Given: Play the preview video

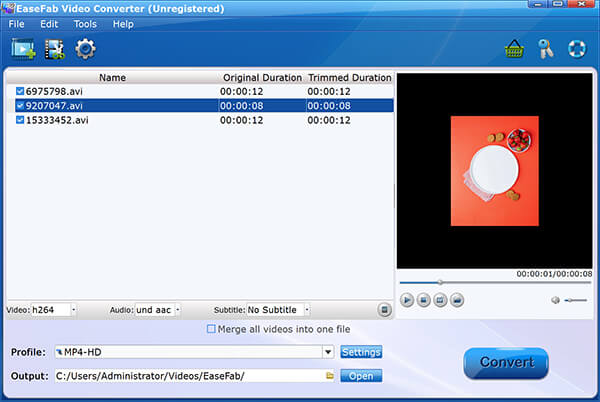Looking at the screenshot, I should pyautogui.click(x=407, y=300).
